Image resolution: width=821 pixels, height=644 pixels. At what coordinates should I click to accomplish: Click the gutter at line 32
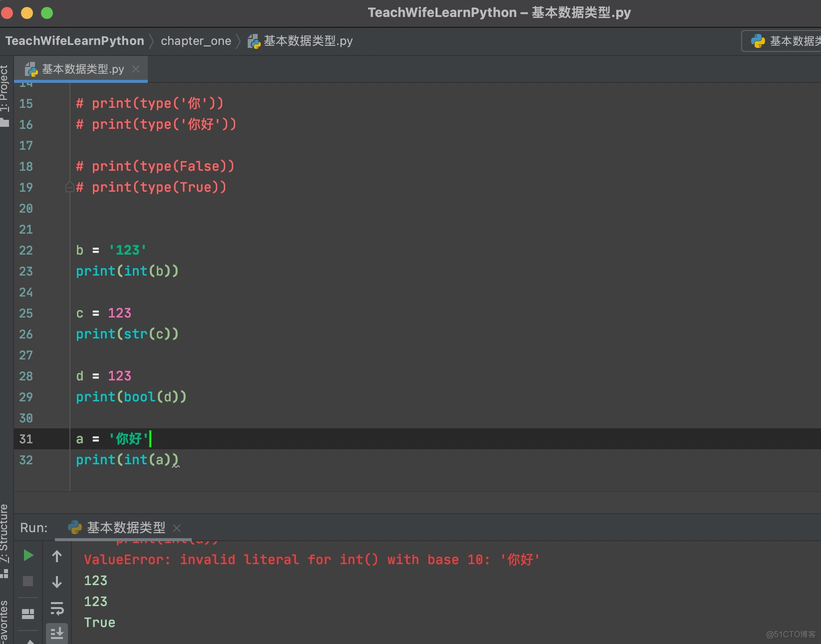[x=26, y=460]
